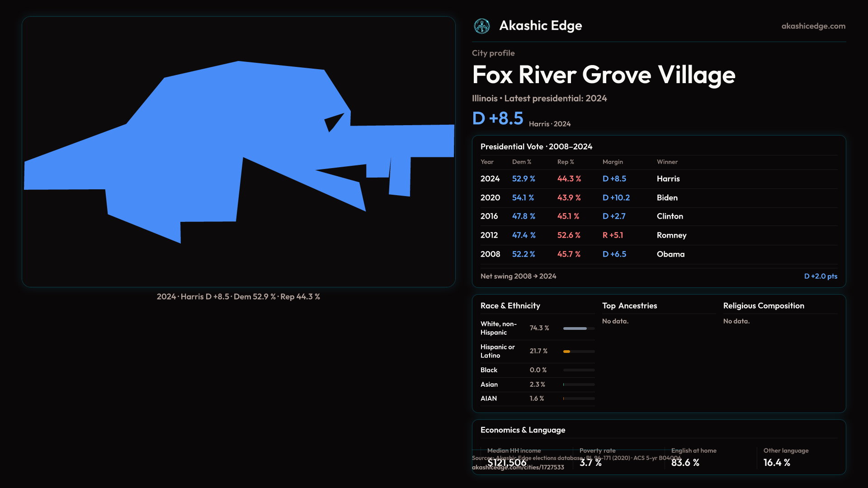The width and height of the screenshot is (868, 488).
Task: Click the Poverty rate 3.7 % figure
Action: click(590, 463)
